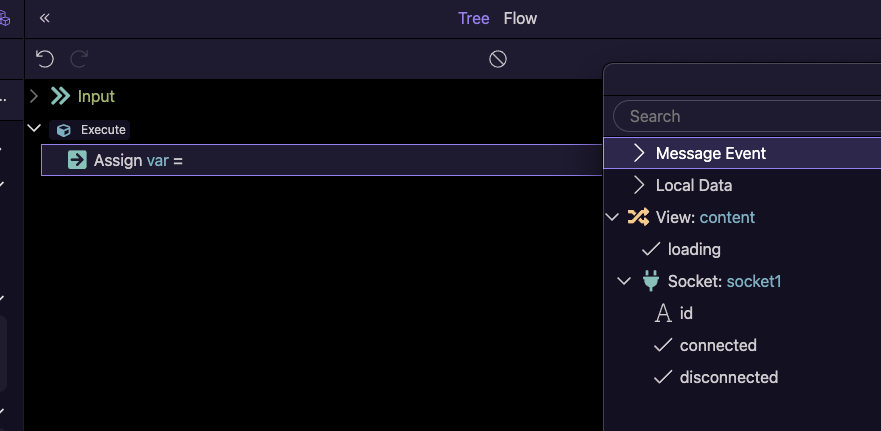Select the connected boolean item
The image size is (881, 431).
[717, 345]
